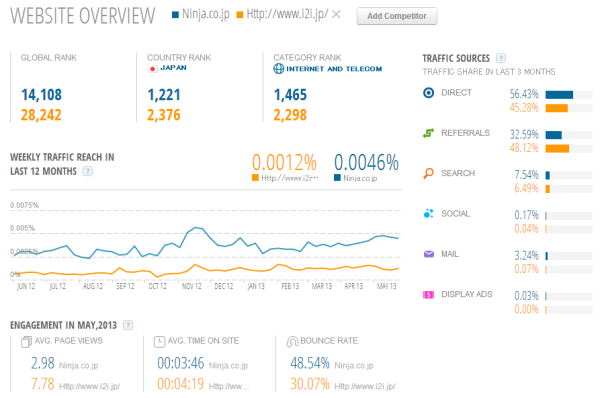
Task: Click the 0.0075% y-axis label
Action: [x=24, y=206]
